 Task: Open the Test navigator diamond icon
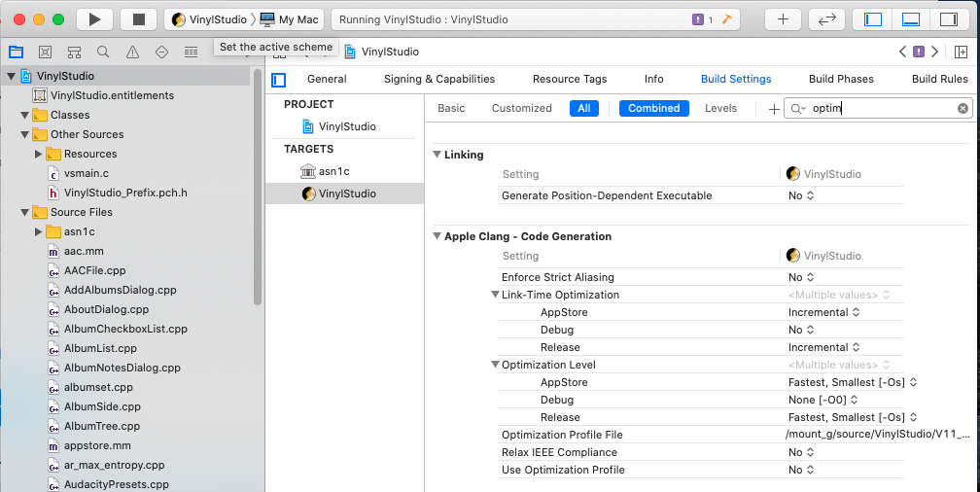tap(161, 52)
